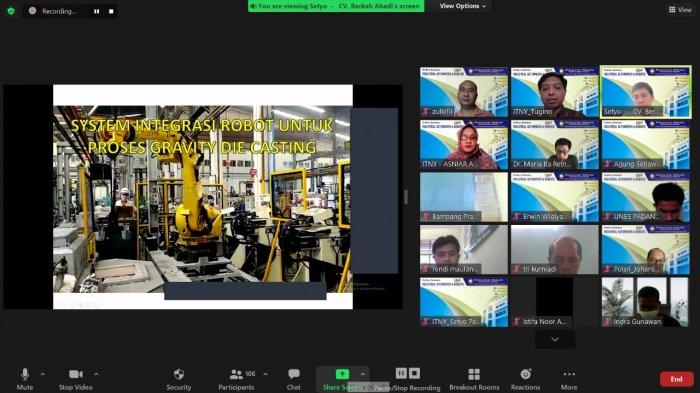Open the Chat bubble icon
The width and height of the screenshot is (700, 393).
click(x=294, y=374)
